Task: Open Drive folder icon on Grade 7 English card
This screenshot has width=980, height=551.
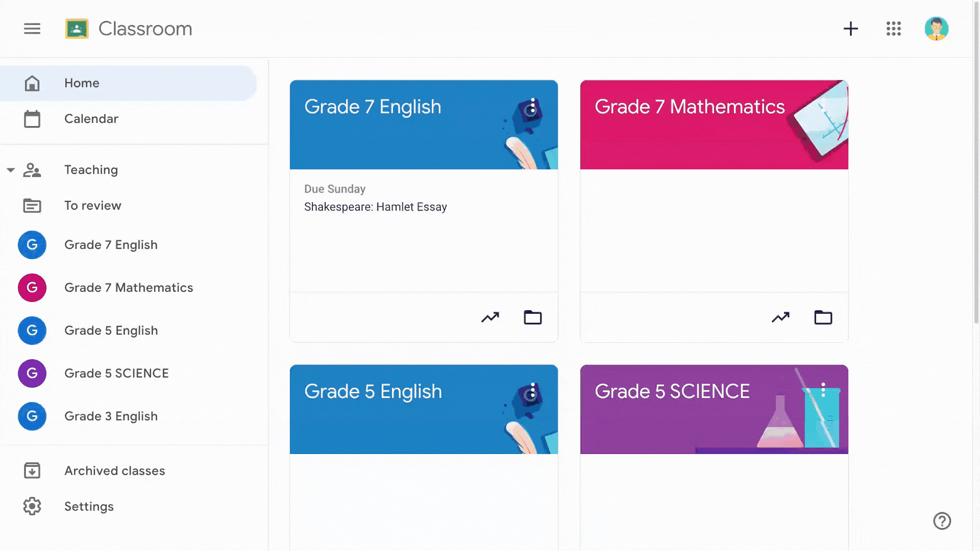Action: pos(532,317)
